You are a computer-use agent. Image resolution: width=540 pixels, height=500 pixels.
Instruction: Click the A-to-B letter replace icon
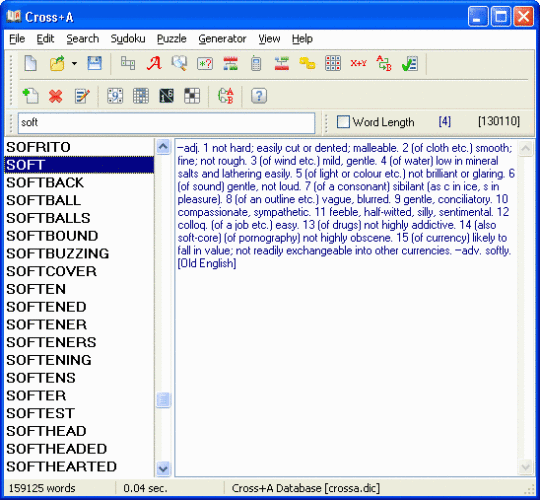click(x=384, y=63)
